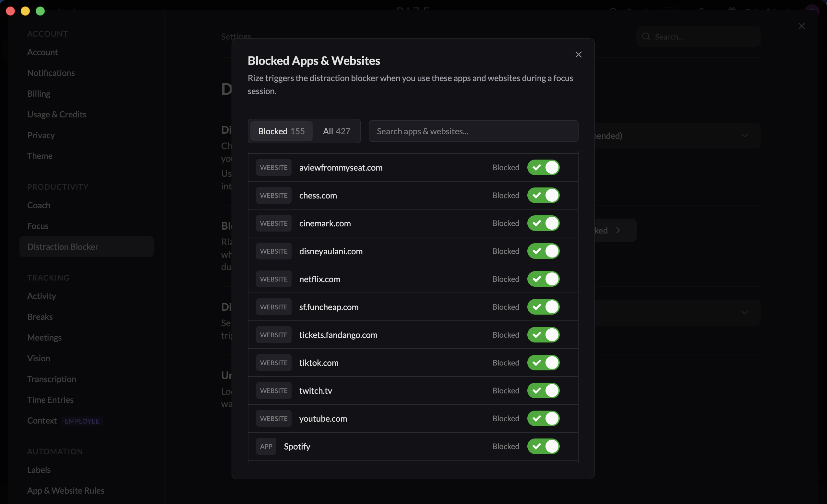Click the tiktok.com entry name

pos(318,362)
